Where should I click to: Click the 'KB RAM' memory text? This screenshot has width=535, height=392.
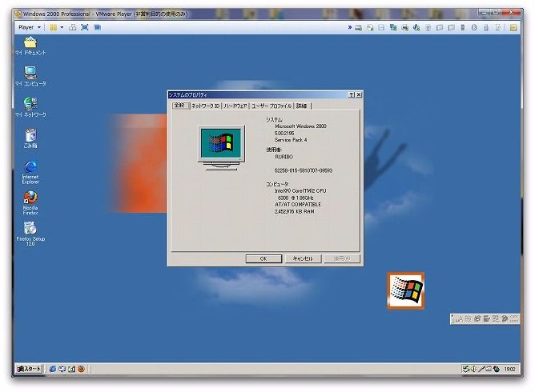[305, 212]
